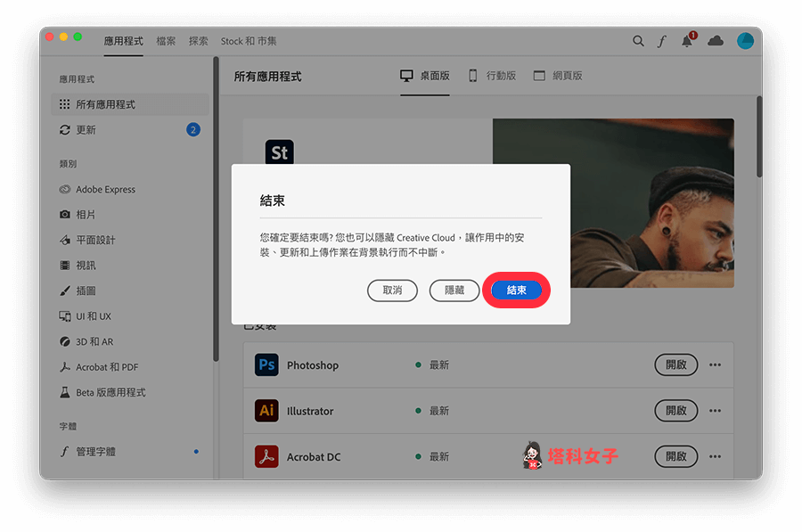
Task: Switch to the 行動版 tab
Action: [493, 76]
